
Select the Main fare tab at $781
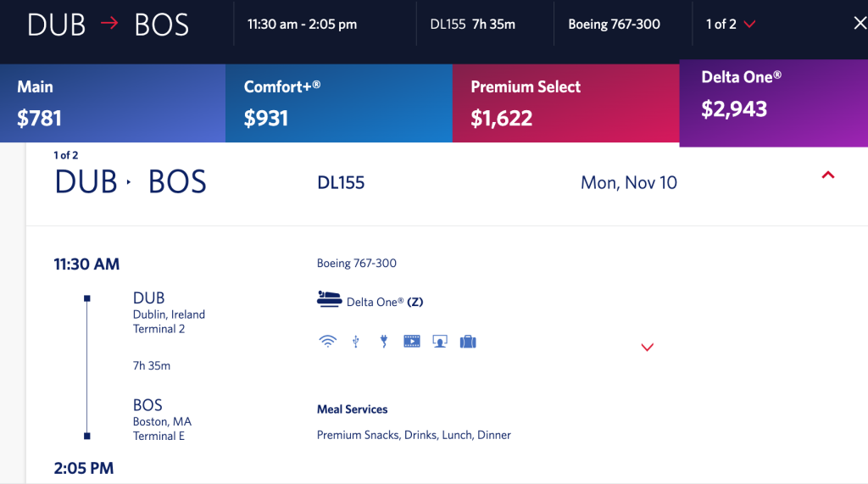pos(113,103)
